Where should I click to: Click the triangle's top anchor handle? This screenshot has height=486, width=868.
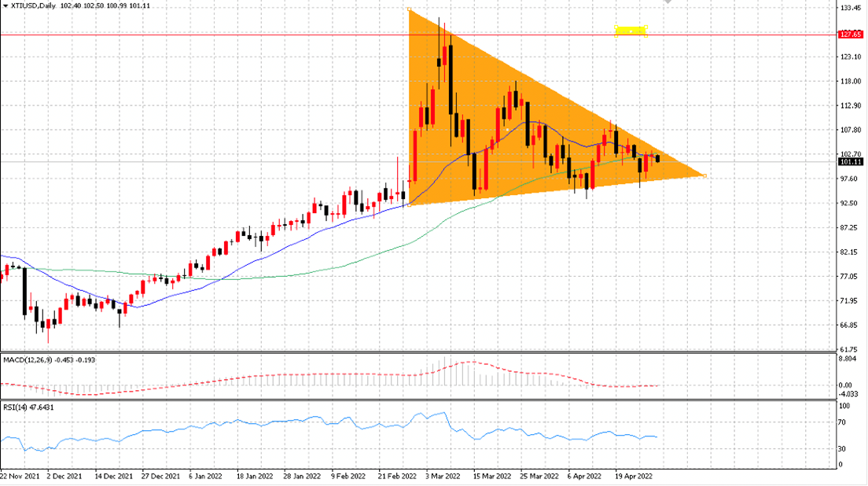[409, 9]
